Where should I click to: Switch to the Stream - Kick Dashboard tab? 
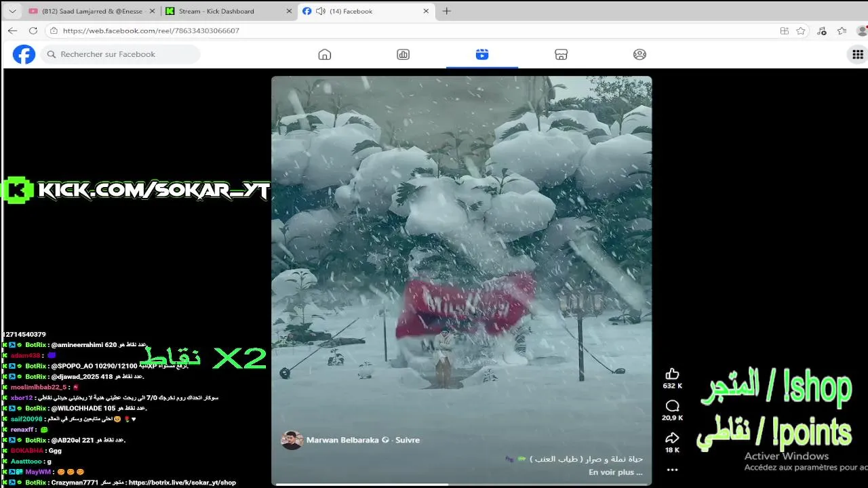[229, 11]
